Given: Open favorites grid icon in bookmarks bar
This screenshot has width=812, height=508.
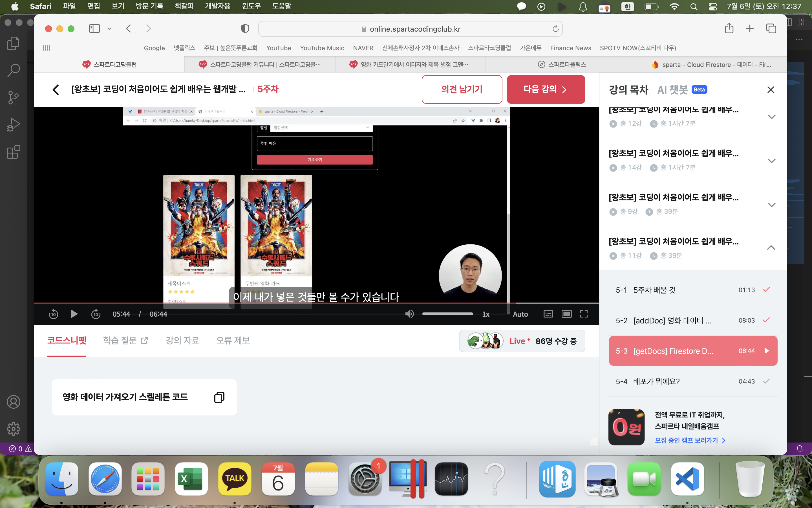Looking at the screenshot, I should pos(46,48).
